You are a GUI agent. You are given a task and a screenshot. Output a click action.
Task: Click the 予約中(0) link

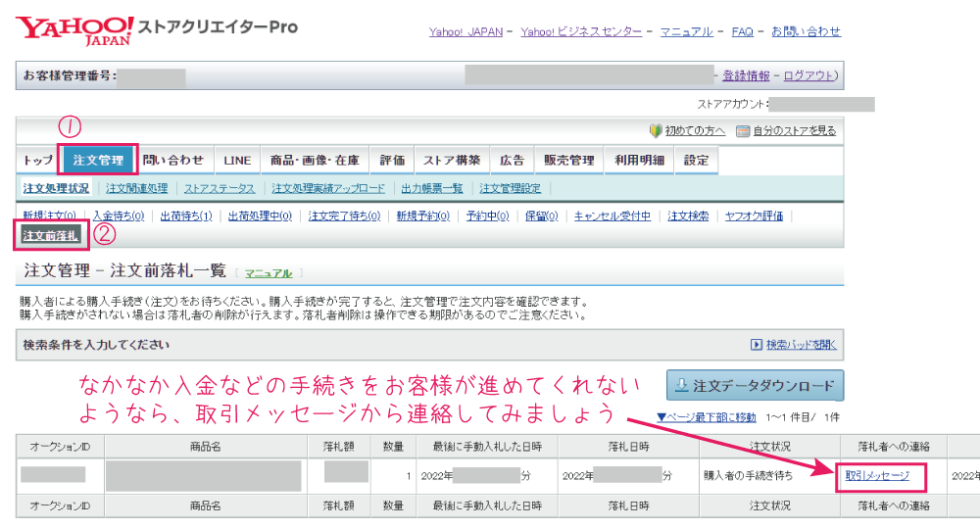click(487, 216)
